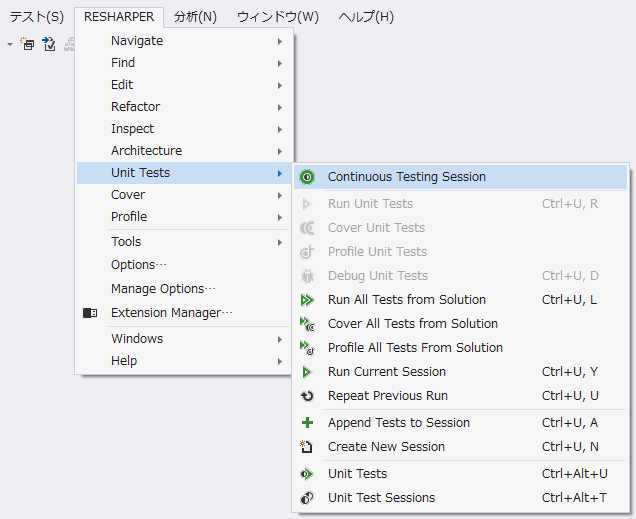Screen dimensions: 636x519
Task: Click the Repeat Previous Run icon
Action: pyautogui.click(x=307, y=396)
